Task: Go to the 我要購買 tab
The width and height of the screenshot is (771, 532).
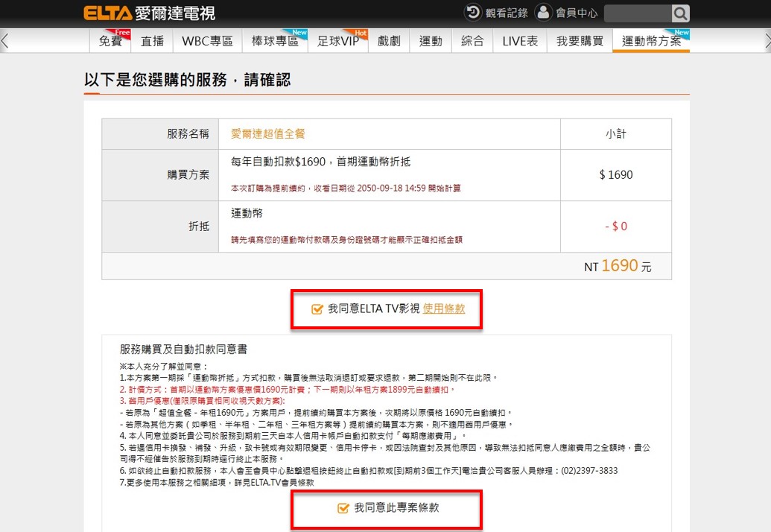Action: (580, 41)
